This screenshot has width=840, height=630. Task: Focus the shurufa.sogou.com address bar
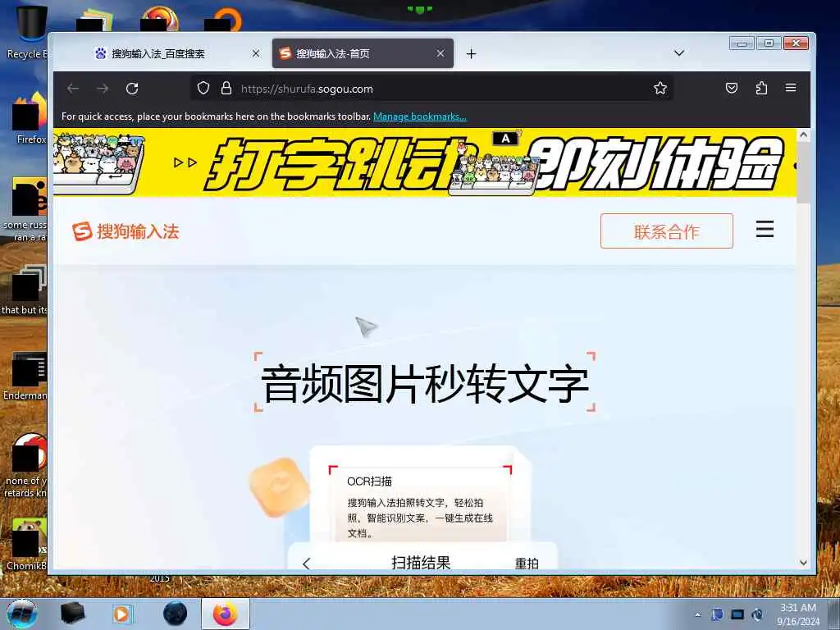click(431, 89)
